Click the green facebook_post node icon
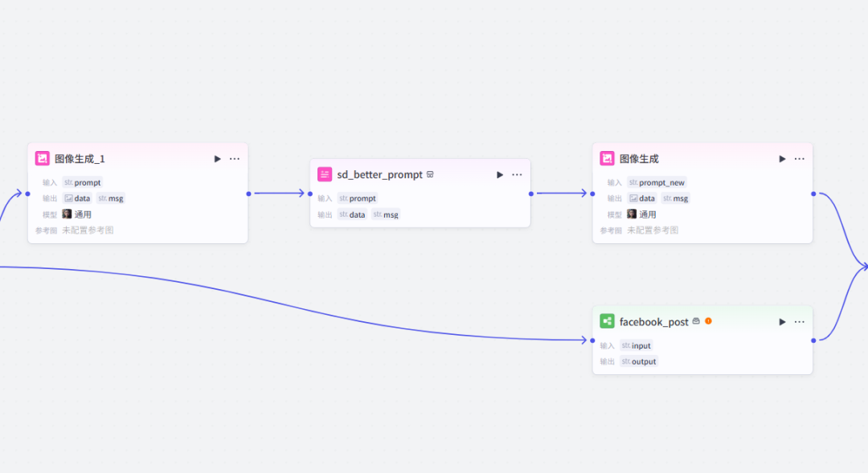The height and width of the screenshot is (473, 868). tap(607, 321)
